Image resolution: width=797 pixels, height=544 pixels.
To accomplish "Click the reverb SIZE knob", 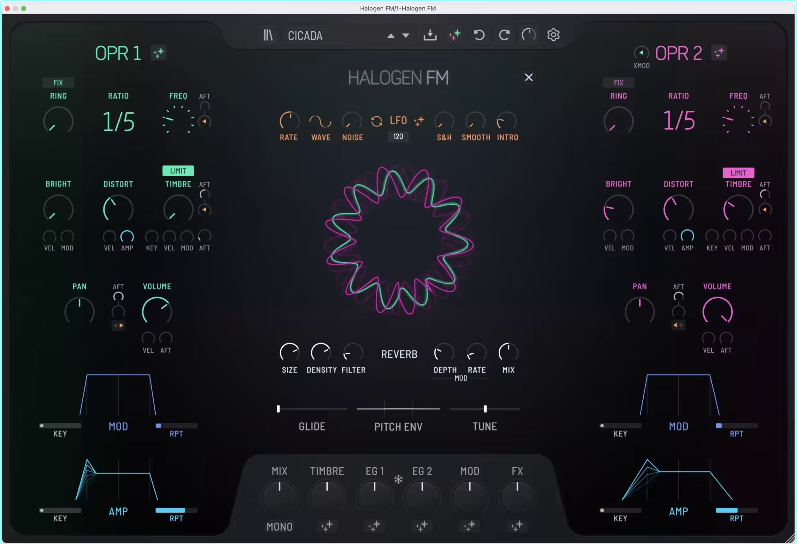I will tap(289, 352).
